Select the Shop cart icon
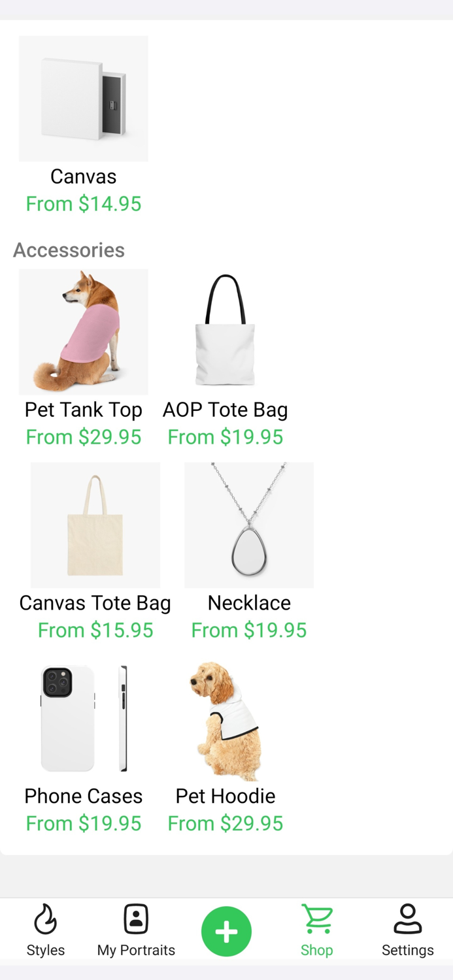Screen dimensions: 453x980 [x=317, y=919]
